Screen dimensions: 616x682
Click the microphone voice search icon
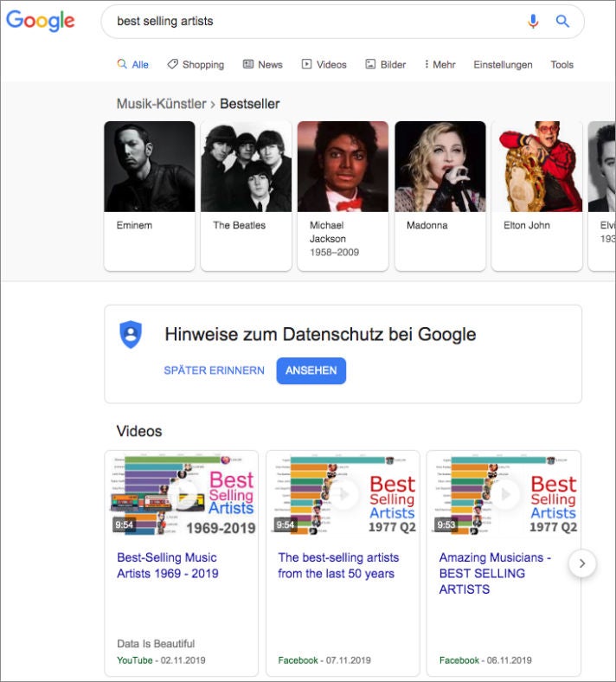(x=534, y=22)
